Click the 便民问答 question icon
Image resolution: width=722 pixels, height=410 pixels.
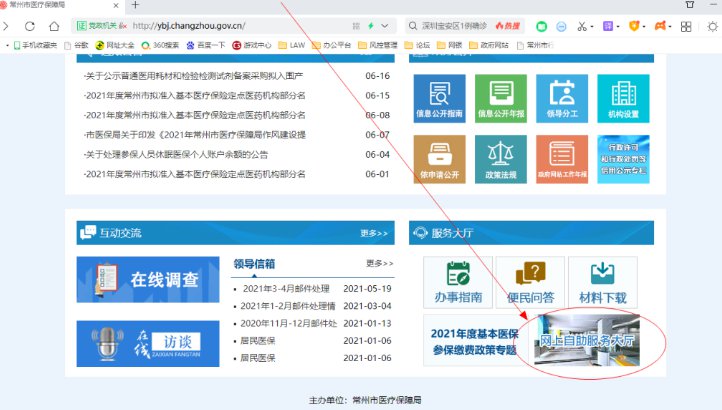pyautogui.click(x=530, y=283)
